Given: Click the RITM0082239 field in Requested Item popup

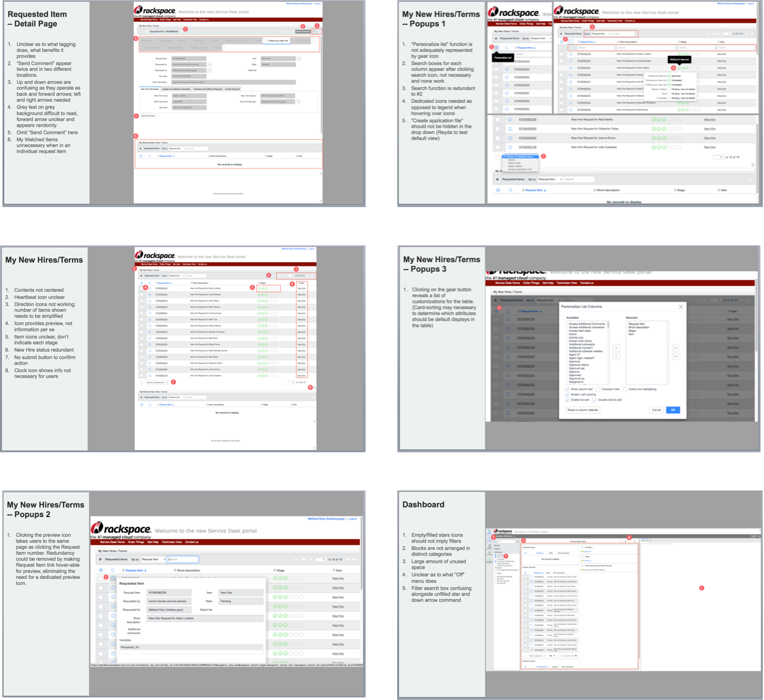Looking at the screenshot, I should tap(169, 593).
